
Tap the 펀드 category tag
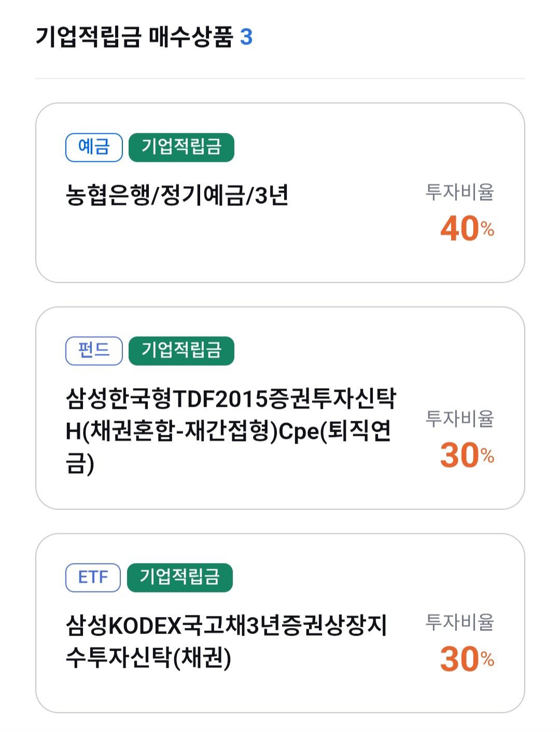coord(94,351)
